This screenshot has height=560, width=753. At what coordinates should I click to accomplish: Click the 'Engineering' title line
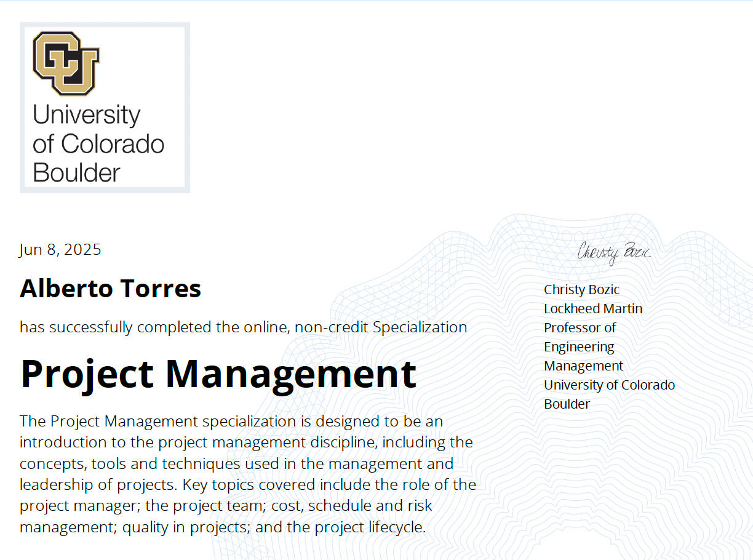click(579, 347)
